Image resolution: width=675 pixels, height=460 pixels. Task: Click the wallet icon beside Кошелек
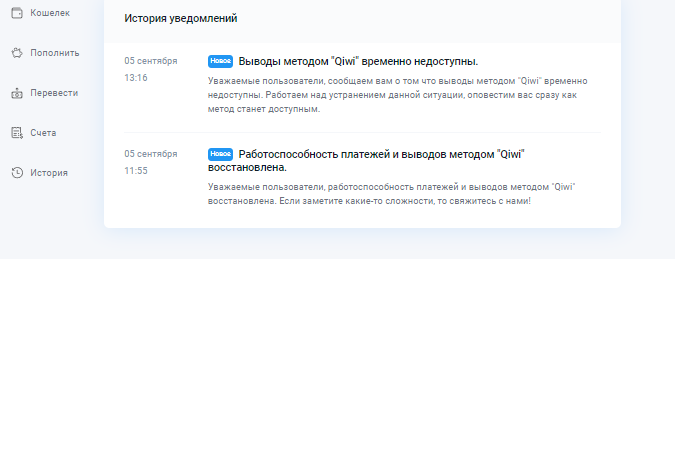(x=17, y=13)
